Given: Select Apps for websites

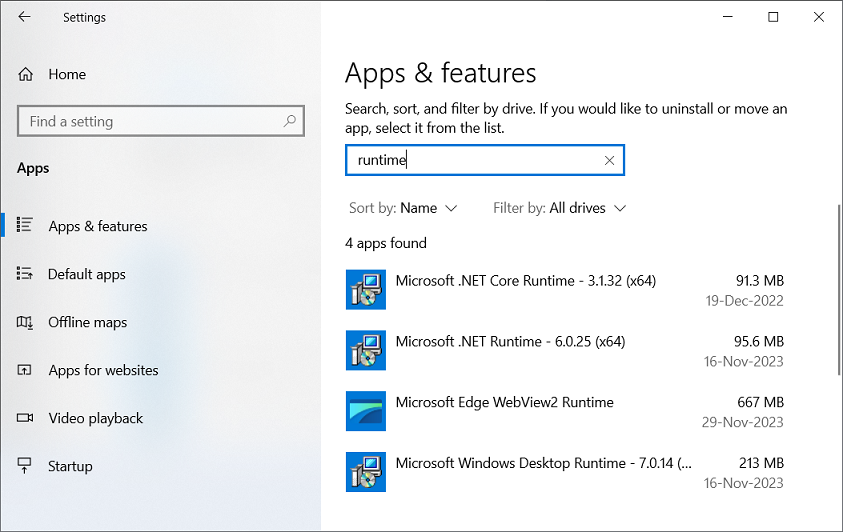Looking at the screenshot, I should tap(103, 370).
